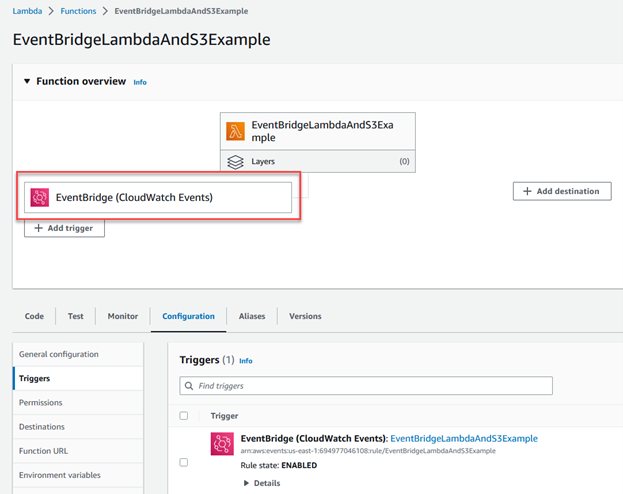The width and height of the screenshot is (623, 494).
Task: Click the Add trigger button
Action: pyautogui.click(x=64, y=228)
